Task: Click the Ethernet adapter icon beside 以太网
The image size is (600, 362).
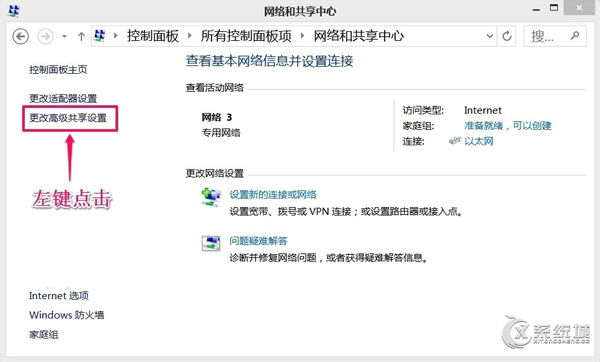Action: [455, 141]
